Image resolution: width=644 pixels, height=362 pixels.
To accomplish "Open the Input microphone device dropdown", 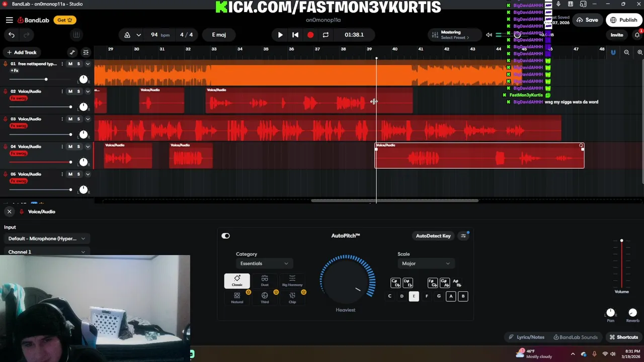I will [x=47, y=239].
